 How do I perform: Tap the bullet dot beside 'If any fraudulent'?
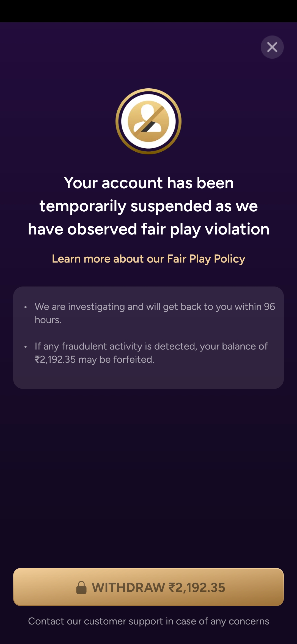[25, 346]
